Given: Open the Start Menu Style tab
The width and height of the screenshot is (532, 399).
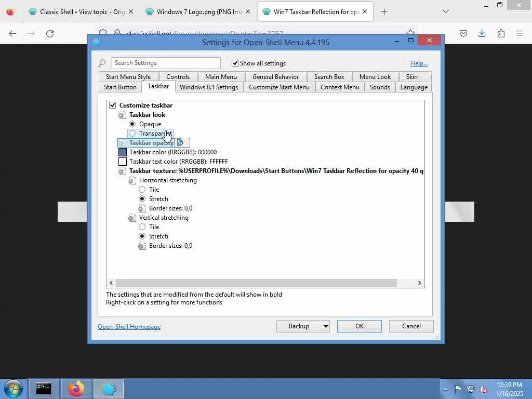Looking at the screenshot, I should [x=128, y=77].
